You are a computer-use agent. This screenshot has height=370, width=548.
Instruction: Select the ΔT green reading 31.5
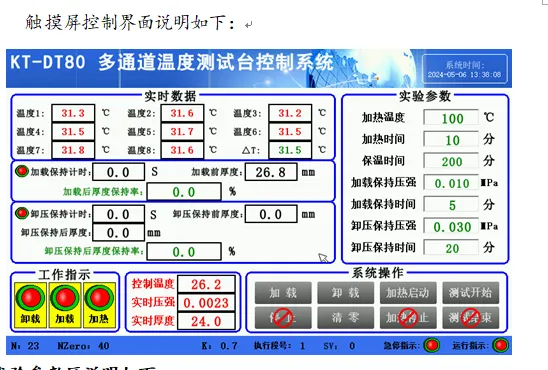click(x=290, y=150)
